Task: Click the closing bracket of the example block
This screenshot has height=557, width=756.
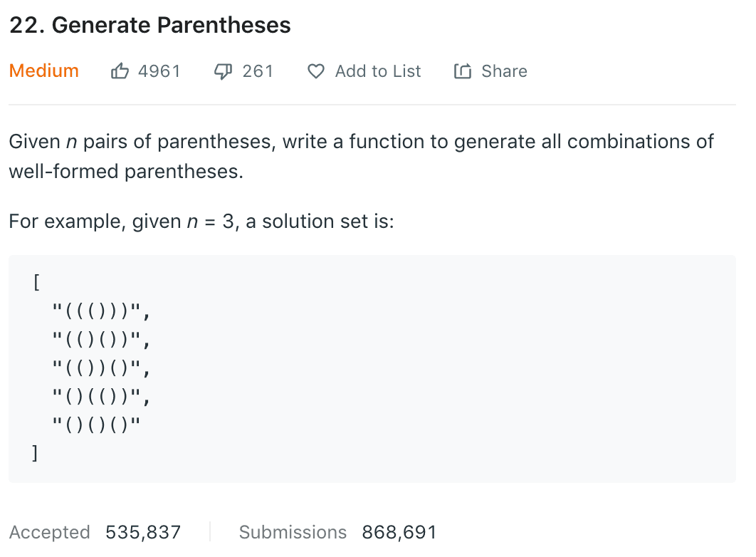Action: pyautogui.click(x=34, y=454)
